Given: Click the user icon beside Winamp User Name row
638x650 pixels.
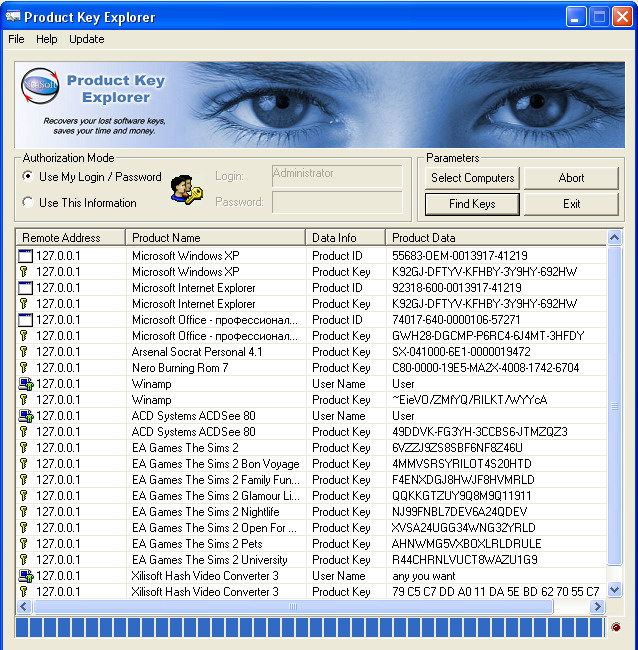Looking at the screenshot, I should [x=25, y=384].
